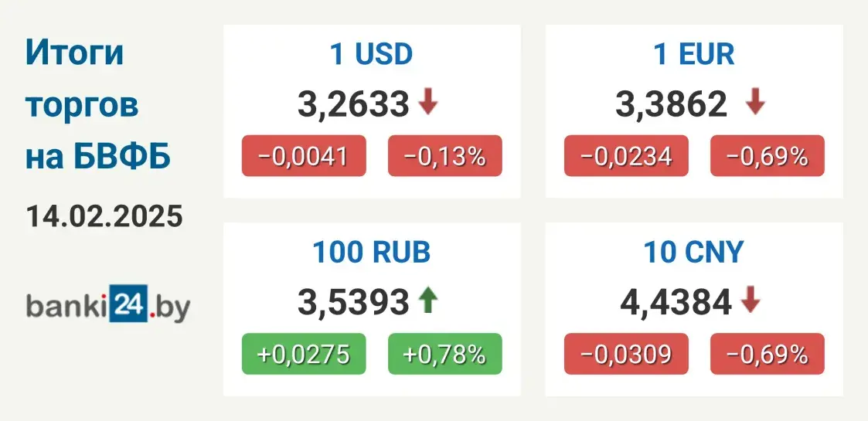The image size is (868, 421).
Task: Click the USD rate value 3,2633
Action: point(353,104)
